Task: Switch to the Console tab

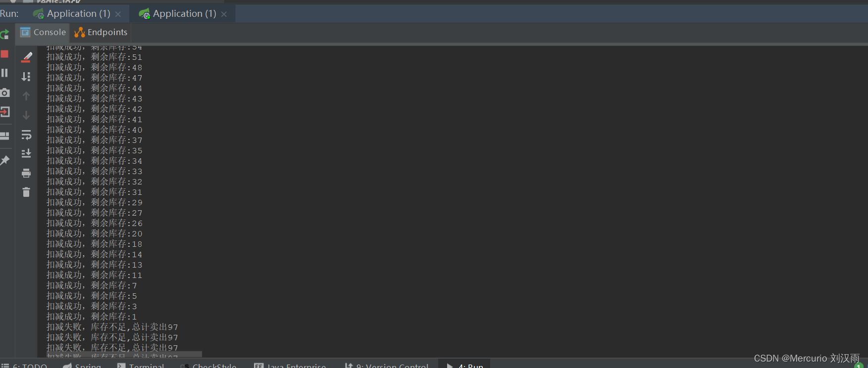Action: 43,32
